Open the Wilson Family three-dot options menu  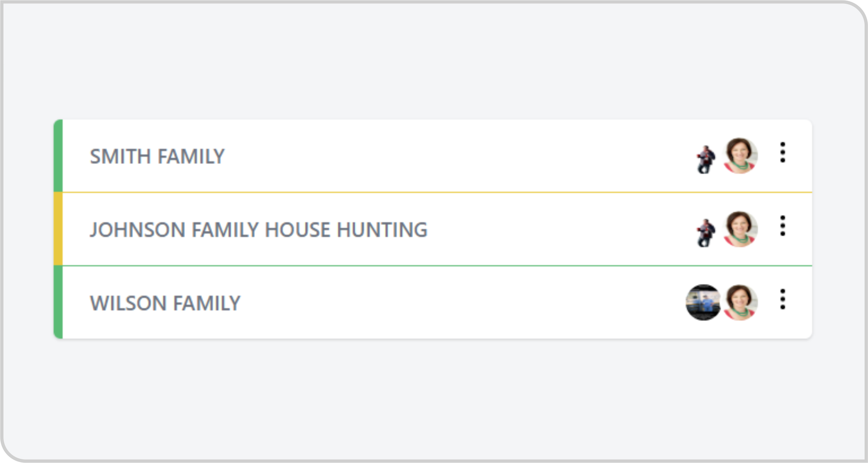click(x=782, y=299)
